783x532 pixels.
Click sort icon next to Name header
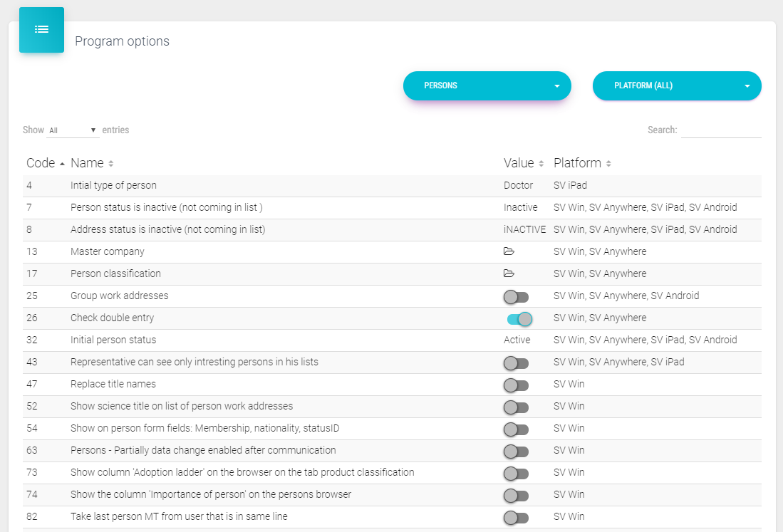click(111, 164)
